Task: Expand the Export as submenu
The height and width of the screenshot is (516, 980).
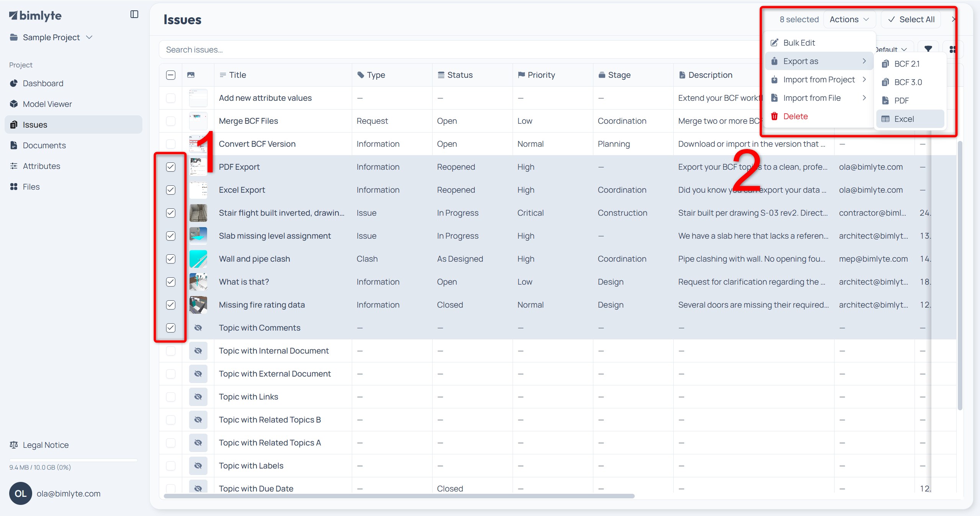Action: point(819,61)
